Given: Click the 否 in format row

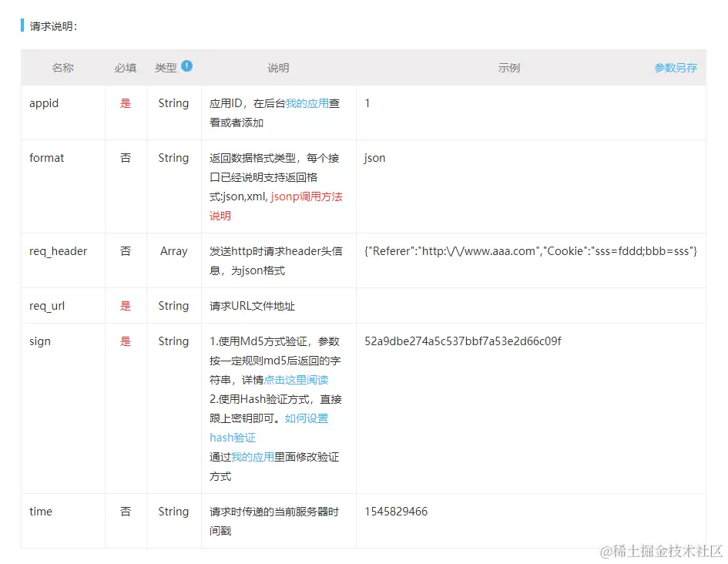Looking at the screenshot, I should tap(126, 158).
